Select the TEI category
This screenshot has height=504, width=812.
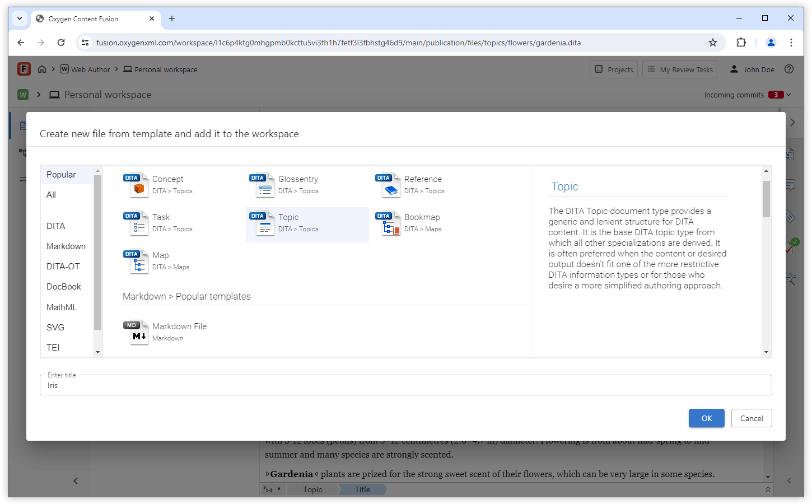click(67, 348)
